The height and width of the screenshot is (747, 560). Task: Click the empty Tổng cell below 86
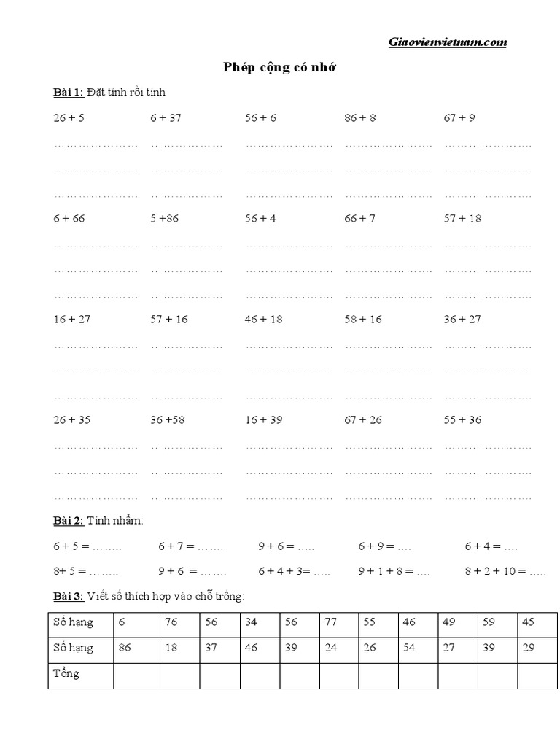[136, 675]
